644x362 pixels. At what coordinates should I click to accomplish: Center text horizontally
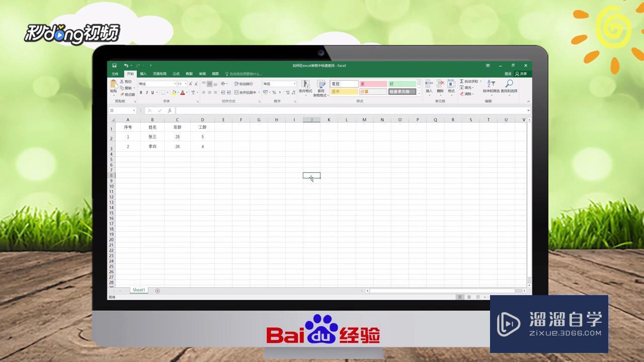point(209,93)
